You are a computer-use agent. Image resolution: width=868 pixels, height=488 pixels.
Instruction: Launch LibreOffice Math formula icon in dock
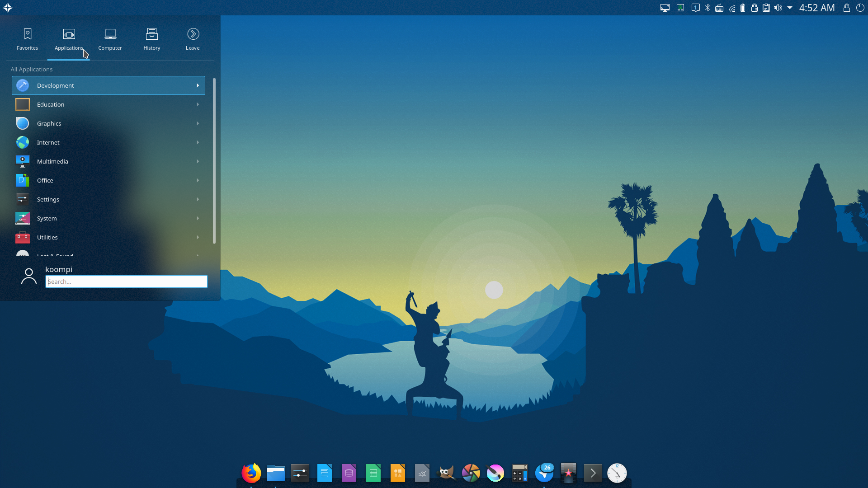point(422,473)
